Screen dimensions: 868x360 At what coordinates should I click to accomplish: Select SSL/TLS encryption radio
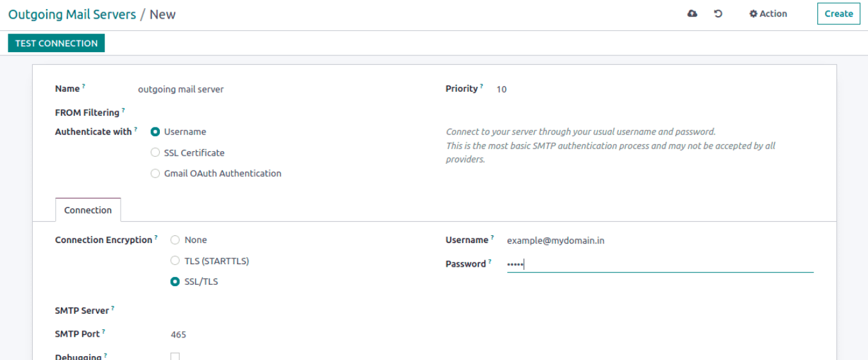(175, 282)
